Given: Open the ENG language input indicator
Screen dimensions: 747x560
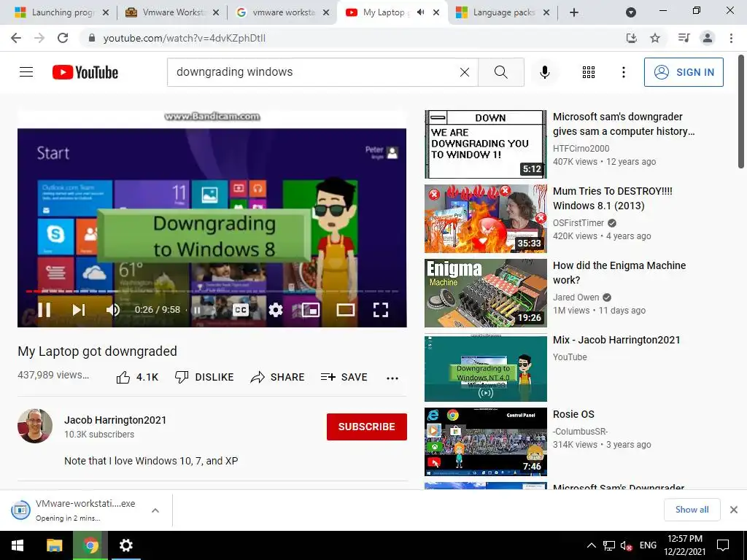Looking at the screenshot, I should [648, 545].
